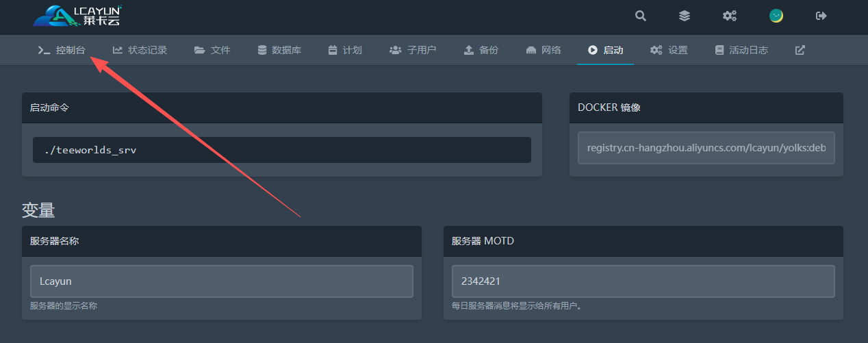Click the Docker image field
Screen dimensions: 868x343
pos(706,148)
